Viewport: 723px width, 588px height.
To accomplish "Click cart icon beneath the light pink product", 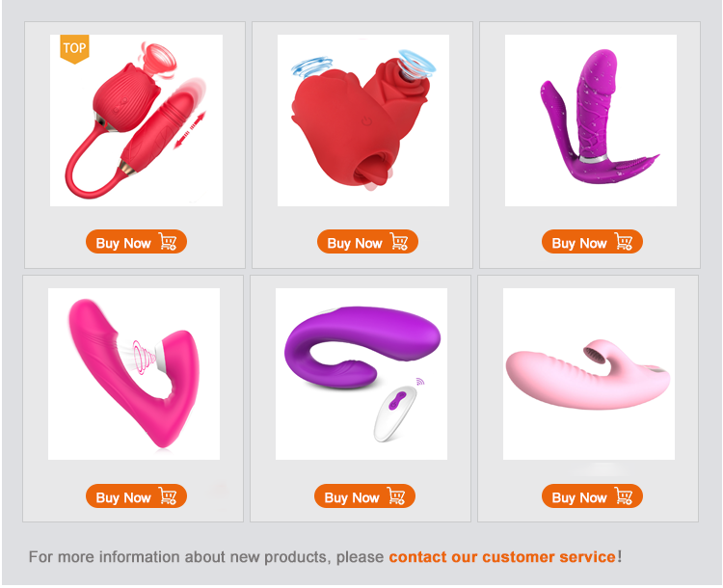I will click(624, 496).
